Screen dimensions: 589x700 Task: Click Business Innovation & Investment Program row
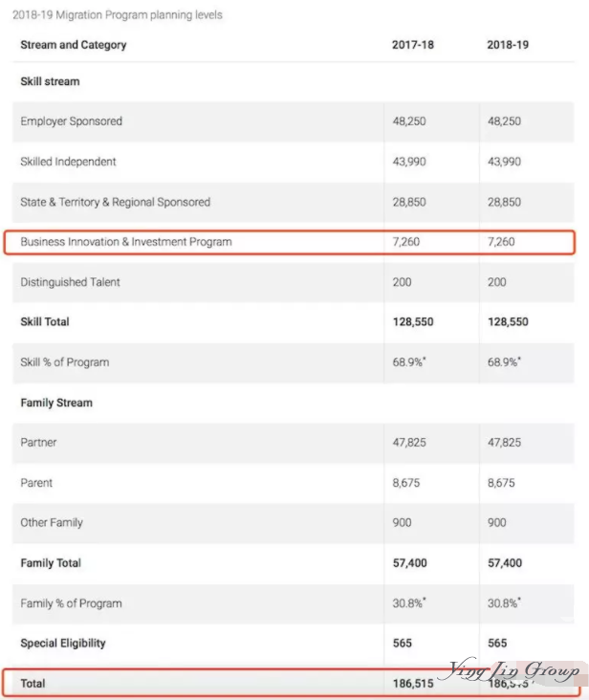point(289,242)
